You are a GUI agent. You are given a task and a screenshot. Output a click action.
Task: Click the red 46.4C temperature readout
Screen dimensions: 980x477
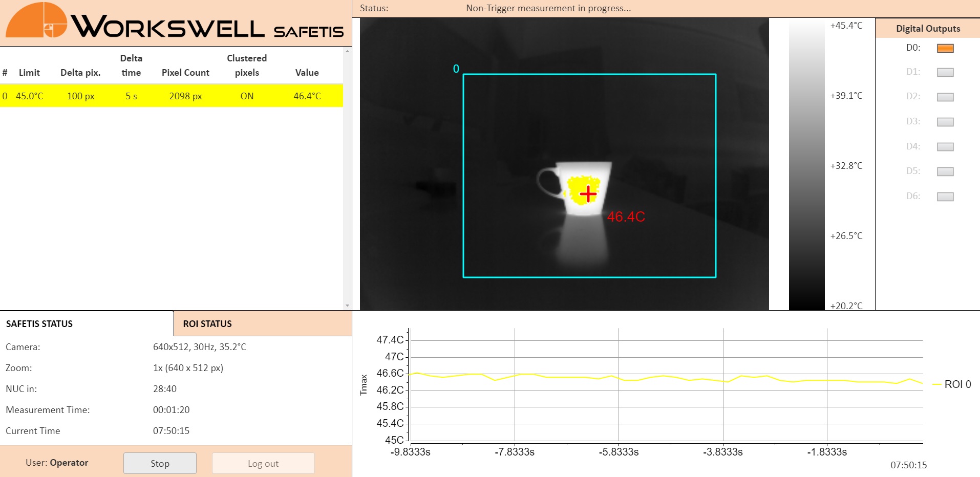(626, 217)
